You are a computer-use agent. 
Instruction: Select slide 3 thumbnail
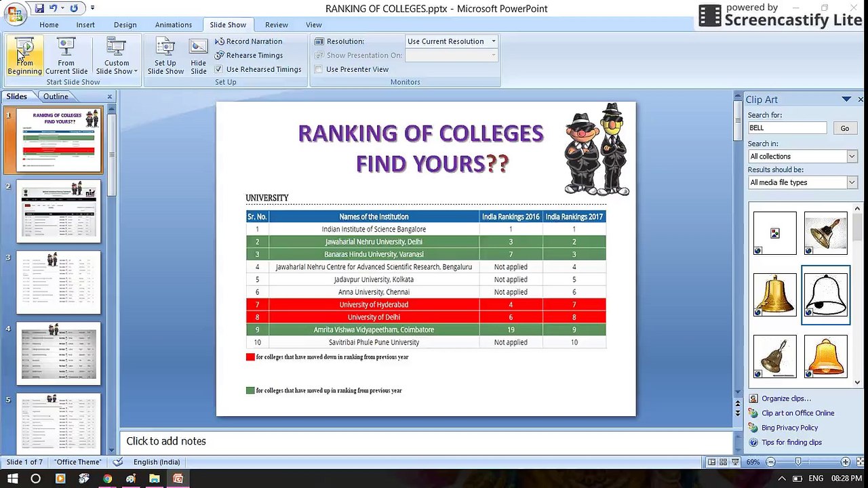(x=58, y=282)
